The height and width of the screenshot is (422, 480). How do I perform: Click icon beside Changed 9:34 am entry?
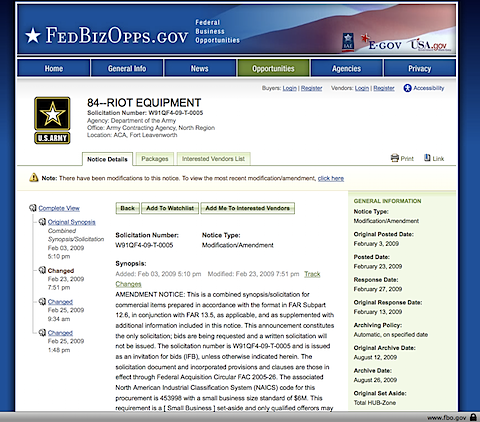coord(42,301)
